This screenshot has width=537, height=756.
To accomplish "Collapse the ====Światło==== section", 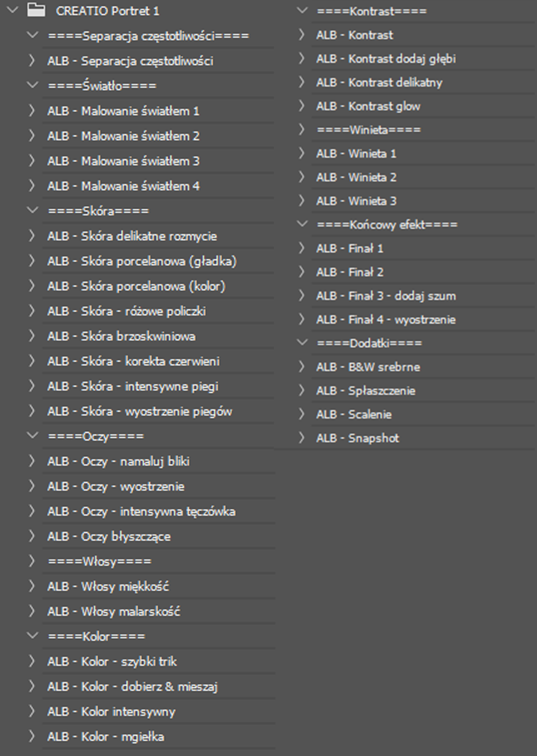I will [x=32, y=85].
